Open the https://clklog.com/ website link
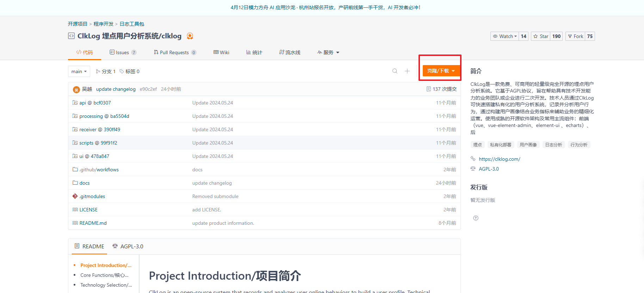 point(499,159)
